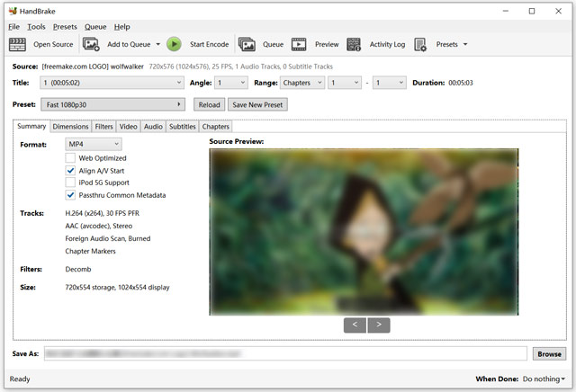Open the Fast 1080p30 preset selector

(112, 104)
